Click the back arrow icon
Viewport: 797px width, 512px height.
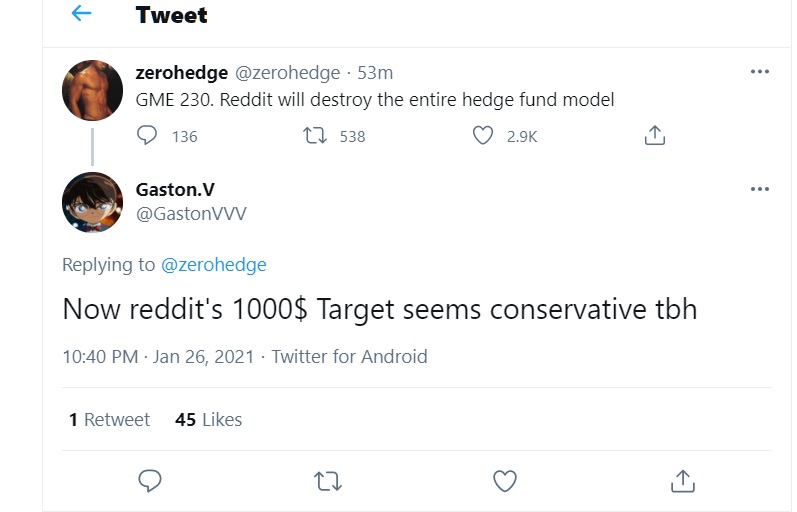point(81,14)
